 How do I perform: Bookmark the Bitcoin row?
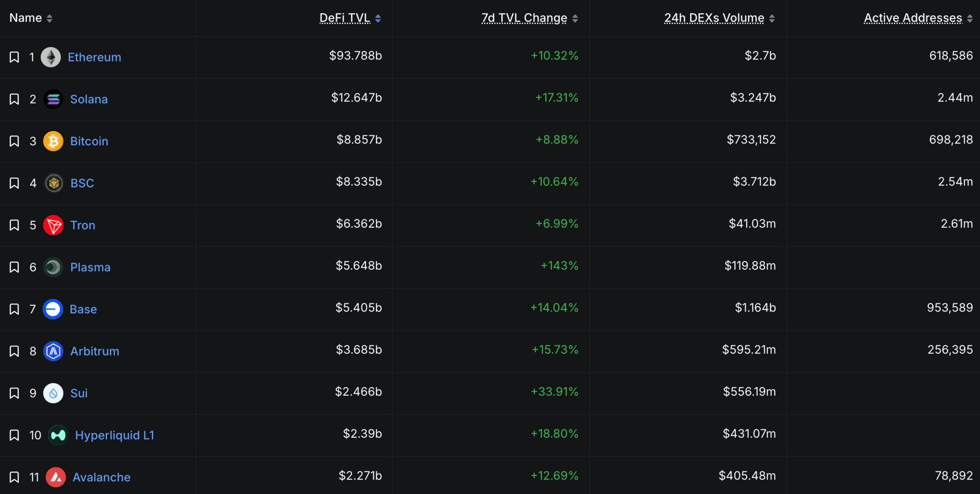14,141
